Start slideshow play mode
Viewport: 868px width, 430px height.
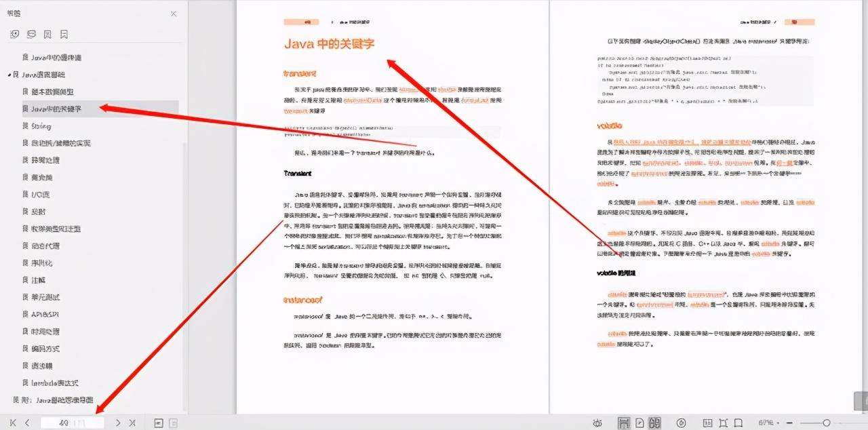tap(682, 423)
